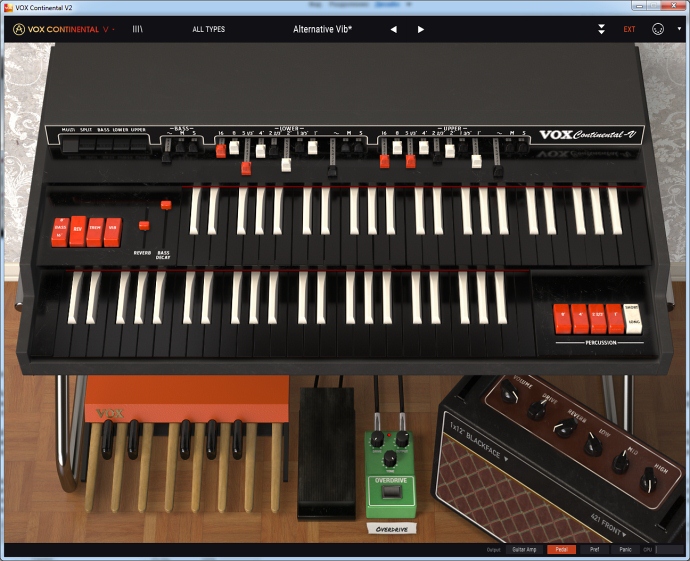Toggle the Percussion 8' switch
This screenshot has width=690, height=561.
coord(562,319)
